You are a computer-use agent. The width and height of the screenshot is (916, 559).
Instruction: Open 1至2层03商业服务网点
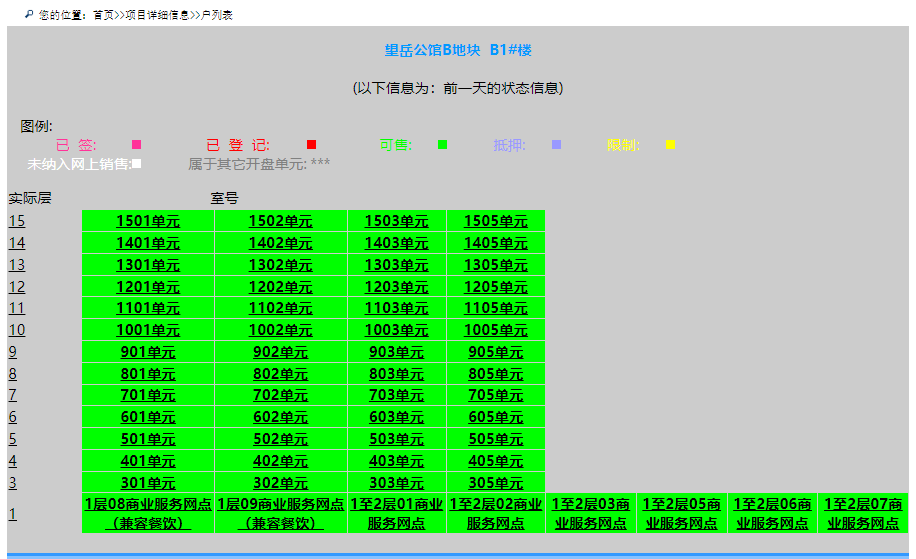(x=591, y=513)
